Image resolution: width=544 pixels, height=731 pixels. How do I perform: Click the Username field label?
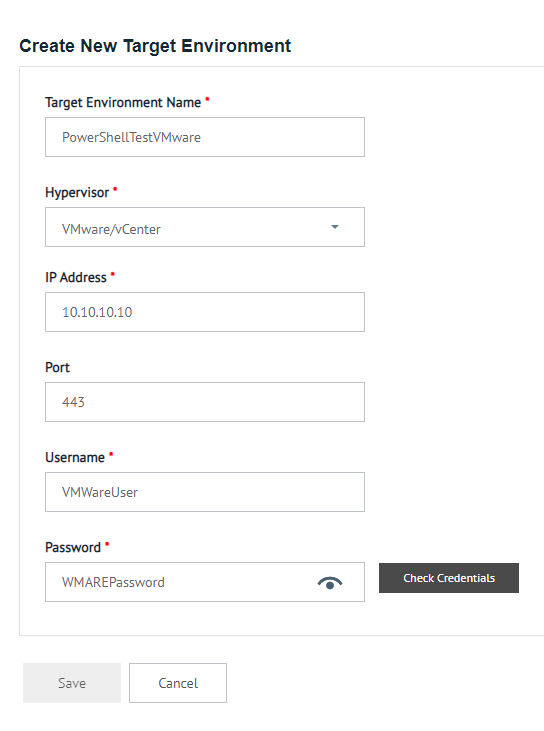tap(75, 457)
